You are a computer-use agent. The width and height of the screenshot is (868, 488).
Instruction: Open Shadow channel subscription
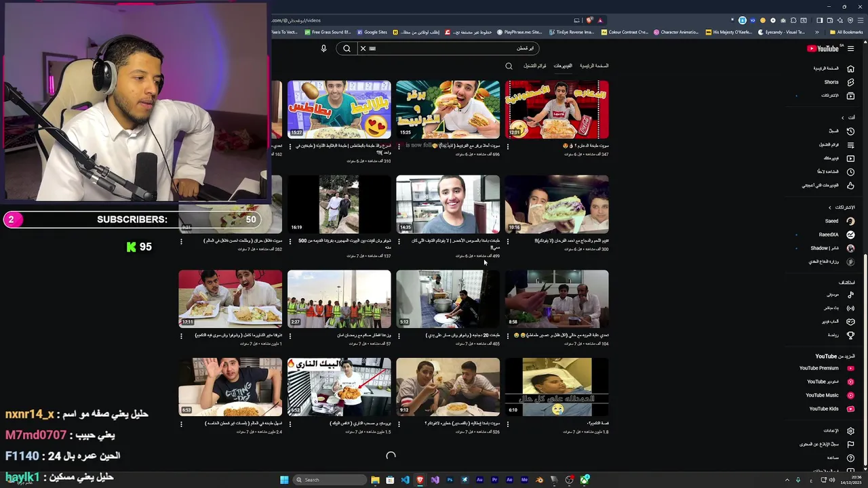click(832, 248)
